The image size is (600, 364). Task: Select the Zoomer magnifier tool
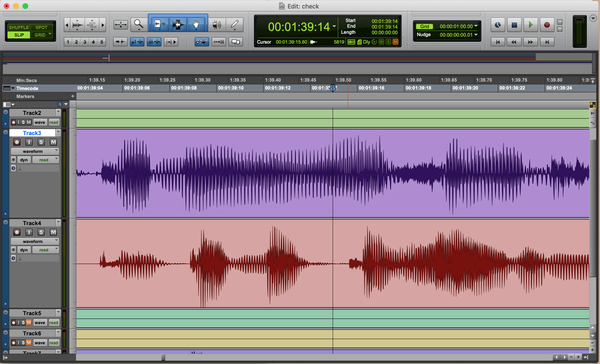click(139, 24)
